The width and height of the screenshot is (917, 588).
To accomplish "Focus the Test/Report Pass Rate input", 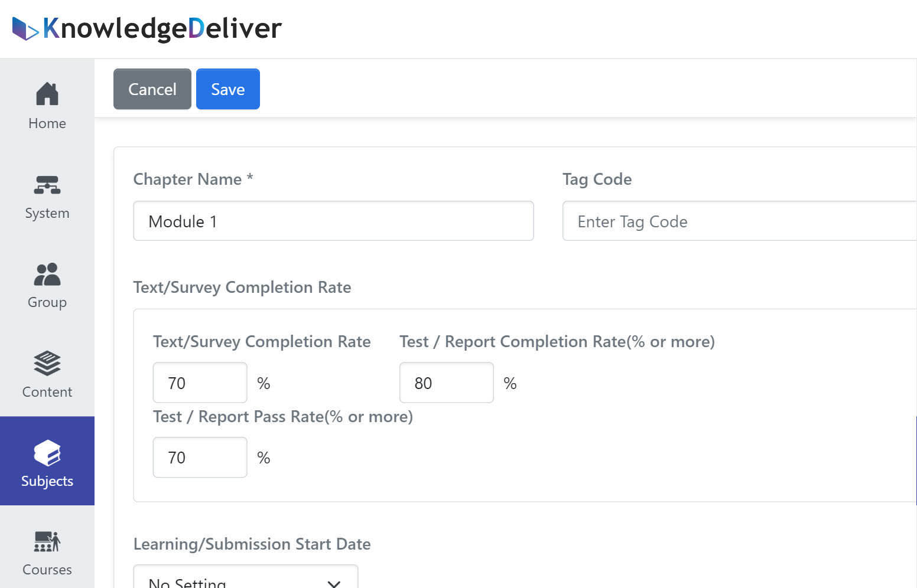I will point(200,458).
